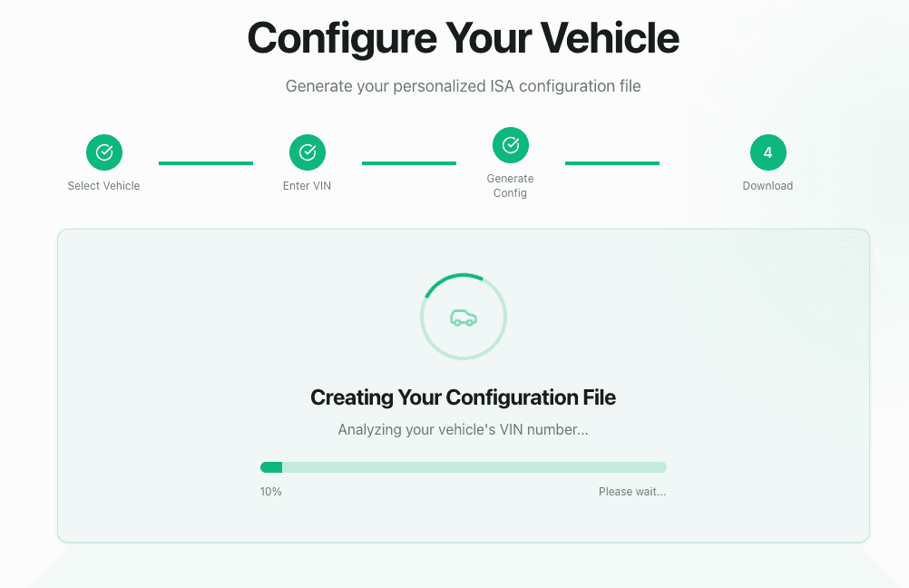Click the configuration progress bar

464,467
